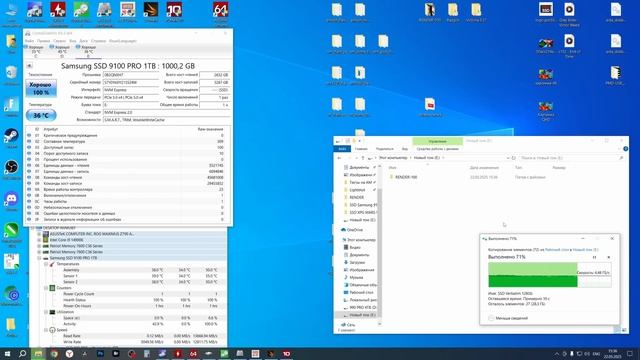Open Поделиться ribbon tab in Explorer
640x360 pixels.
point(384,149)
